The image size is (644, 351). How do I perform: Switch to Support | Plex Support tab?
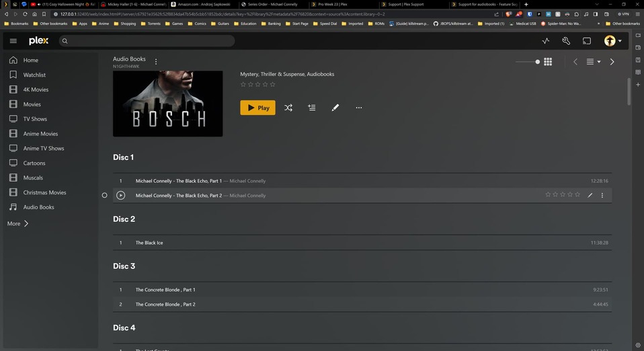point(414,4)
